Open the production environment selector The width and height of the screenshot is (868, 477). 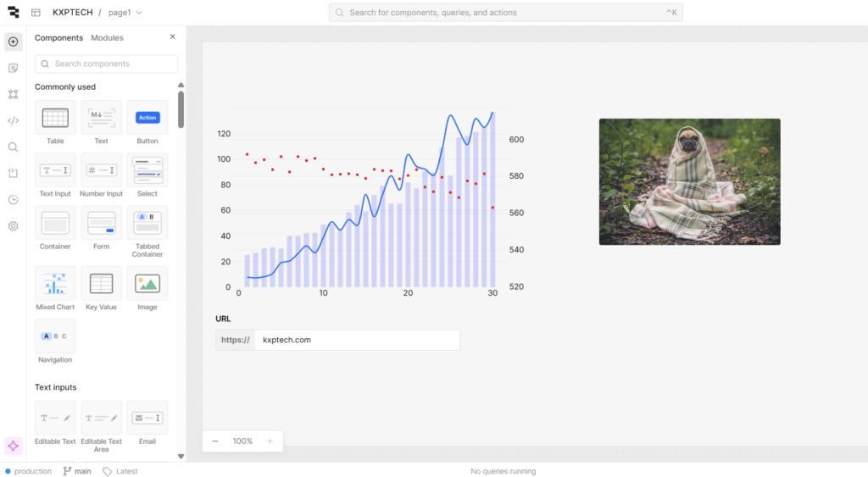coord(28,471)
